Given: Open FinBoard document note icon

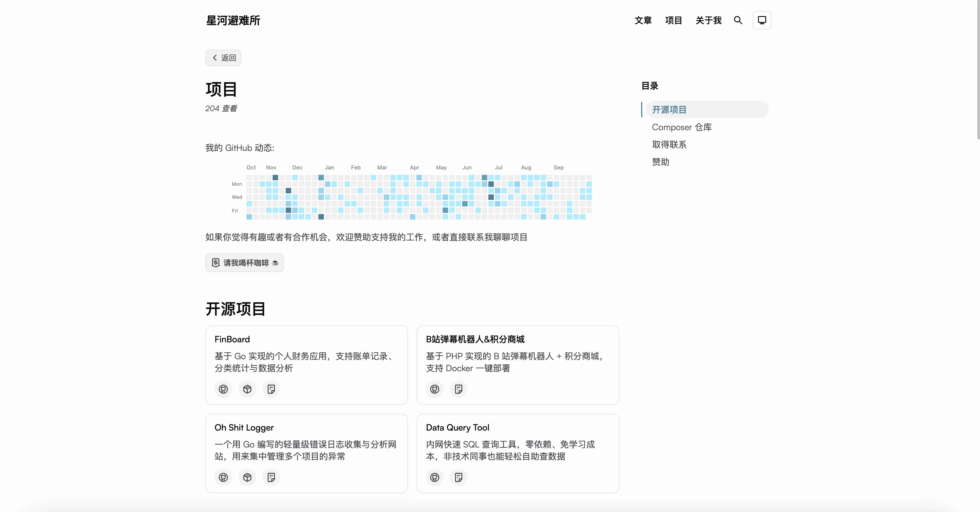Looking at the screenshot, I should point(271,389).
